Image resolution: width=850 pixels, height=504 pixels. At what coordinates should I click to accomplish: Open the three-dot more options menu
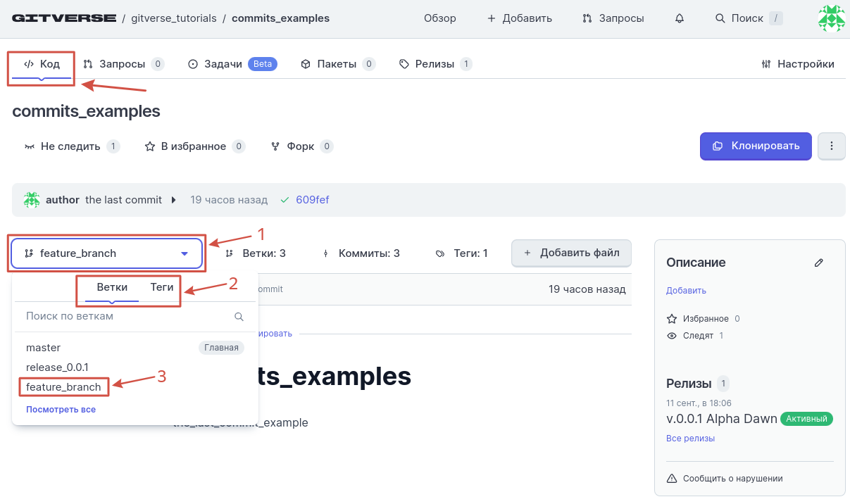832,146
